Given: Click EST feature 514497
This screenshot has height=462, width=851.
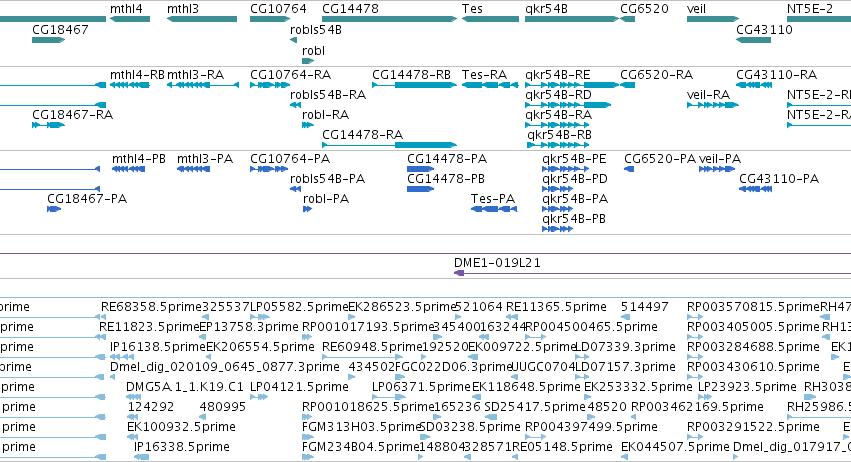Looking at the screenshot, I should coord(644,307).
